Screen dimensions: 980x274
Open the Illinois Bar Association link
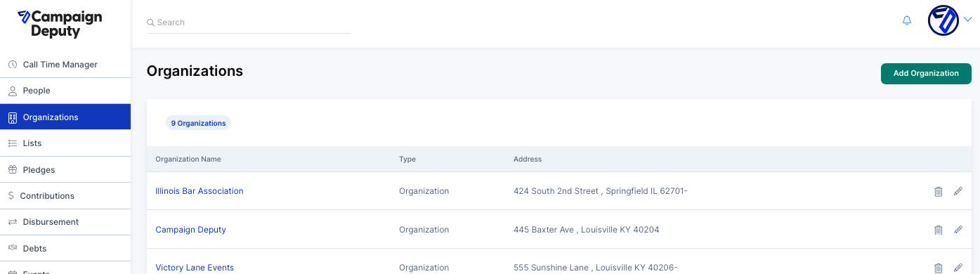click(x=200, y=191)
